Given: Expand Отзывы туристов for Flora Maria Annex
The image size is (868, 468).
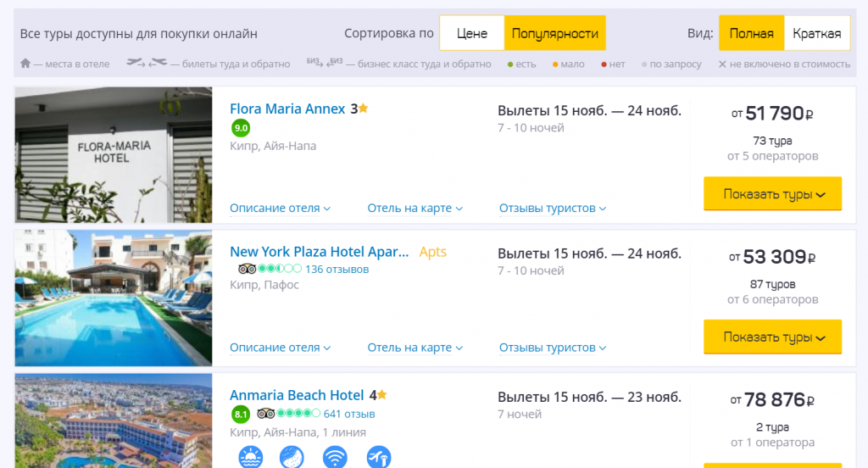Looking at the screenshot, I should click(553, 209).
